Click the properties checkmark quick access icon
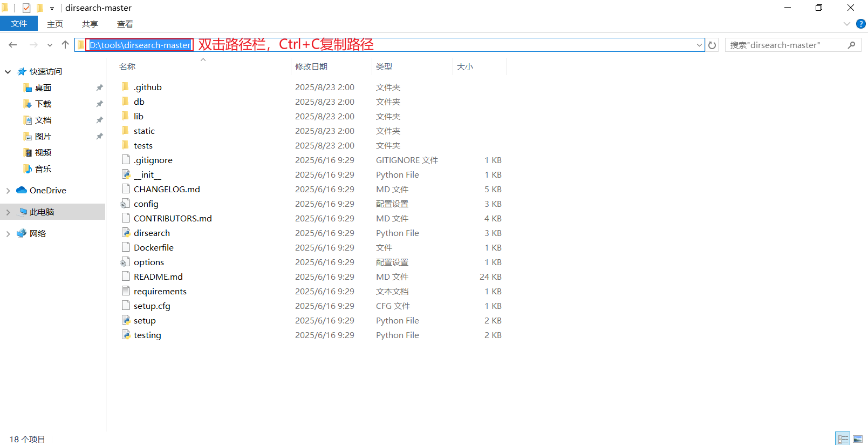Image resolution: width=868 pixels, height=445 pixels. [26, 8]
